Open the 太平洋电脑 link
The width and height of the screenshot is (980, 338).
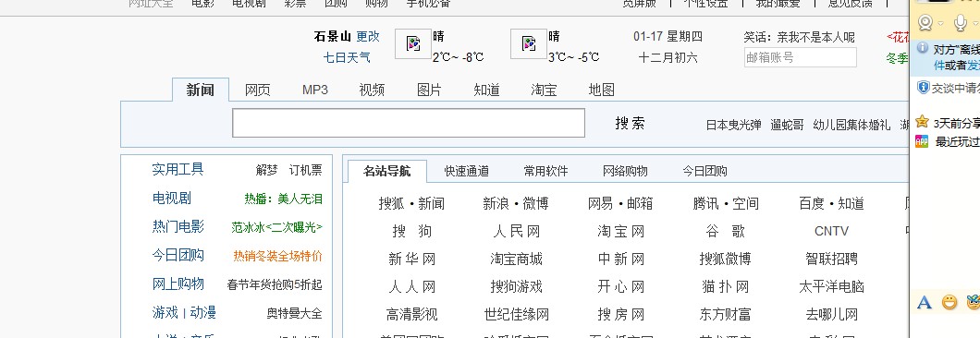click(831, 287)
